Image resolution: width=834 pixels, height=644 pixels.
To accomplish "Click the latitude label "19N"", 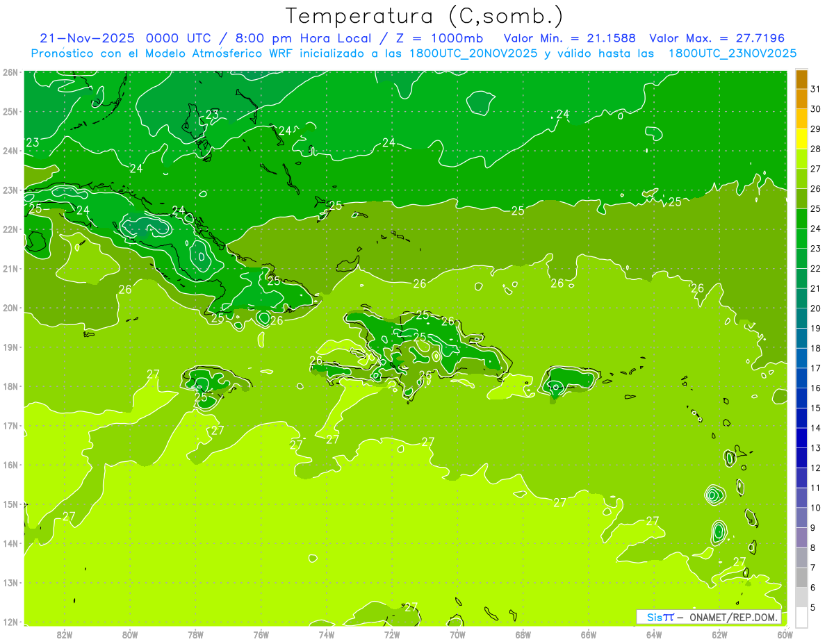I will click(x=10, y=347).
